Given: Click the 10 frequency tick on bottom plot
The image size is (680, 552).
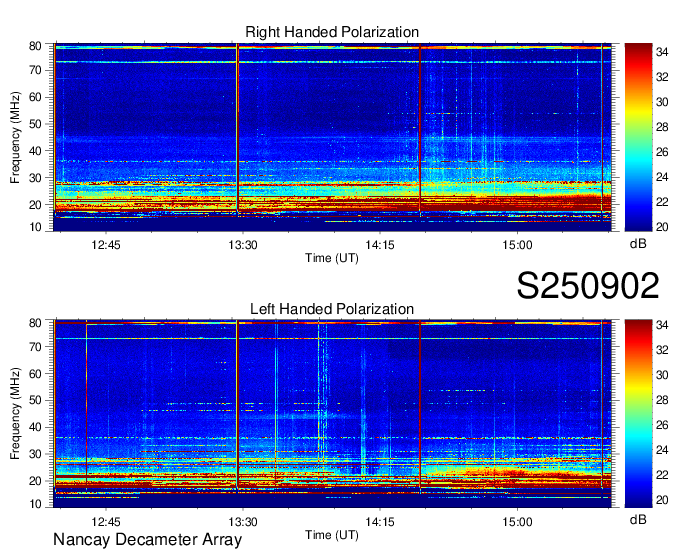Looking at the screenshot, I should click(35, 504).
